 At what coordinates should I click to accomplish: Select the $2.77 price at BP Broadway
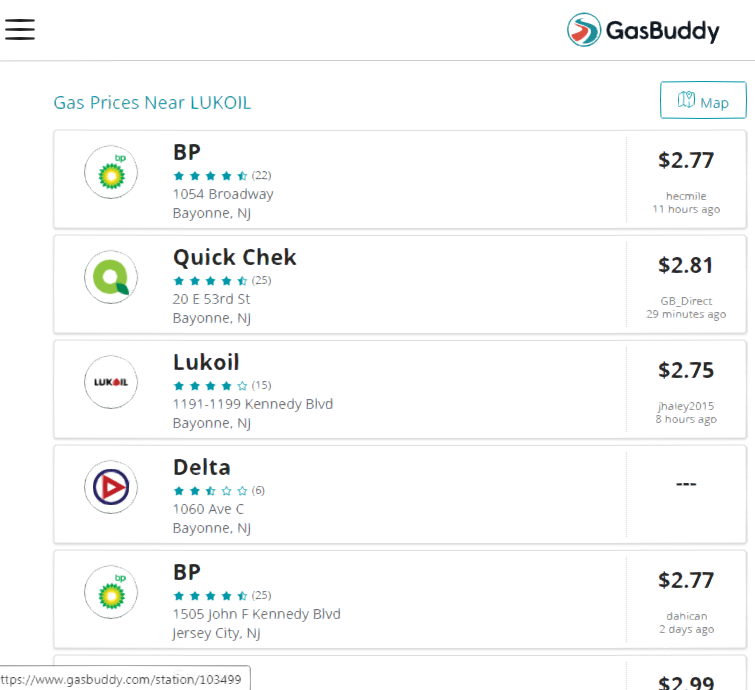coord(686,160)
